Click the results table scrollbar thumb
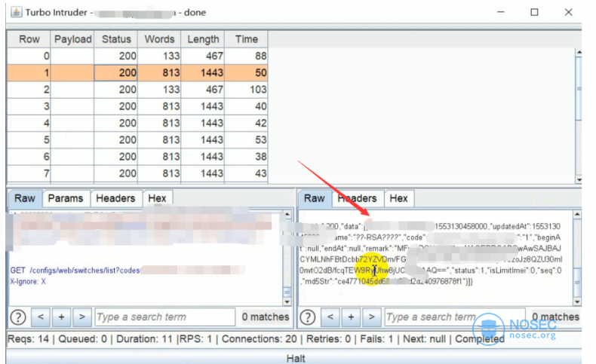Viewport: 596px width, 364px height. [579, 89]
